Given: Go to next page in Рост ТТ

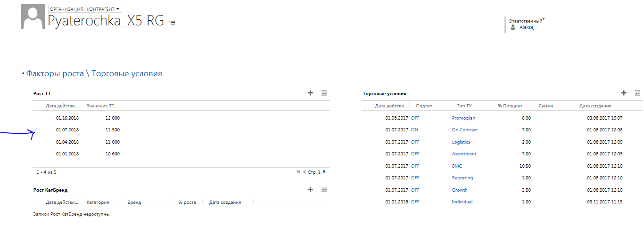Looking at the screenshot, I should point(324,172).
